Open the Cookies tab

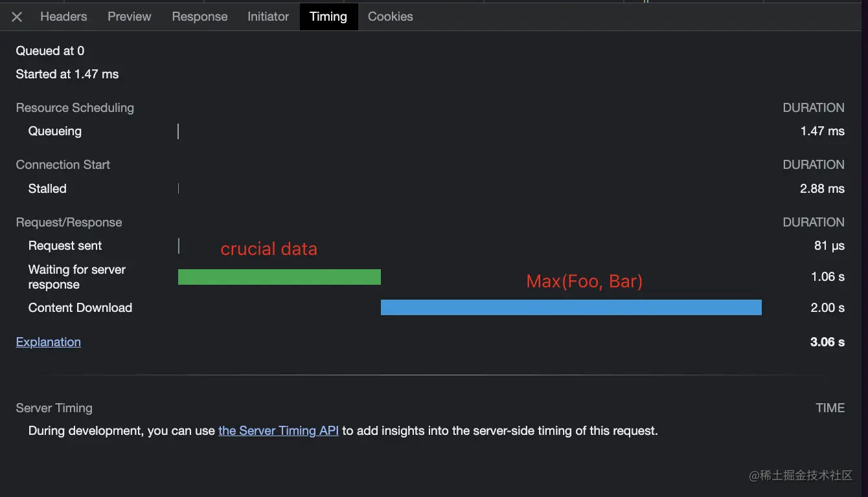click(391, 17)
